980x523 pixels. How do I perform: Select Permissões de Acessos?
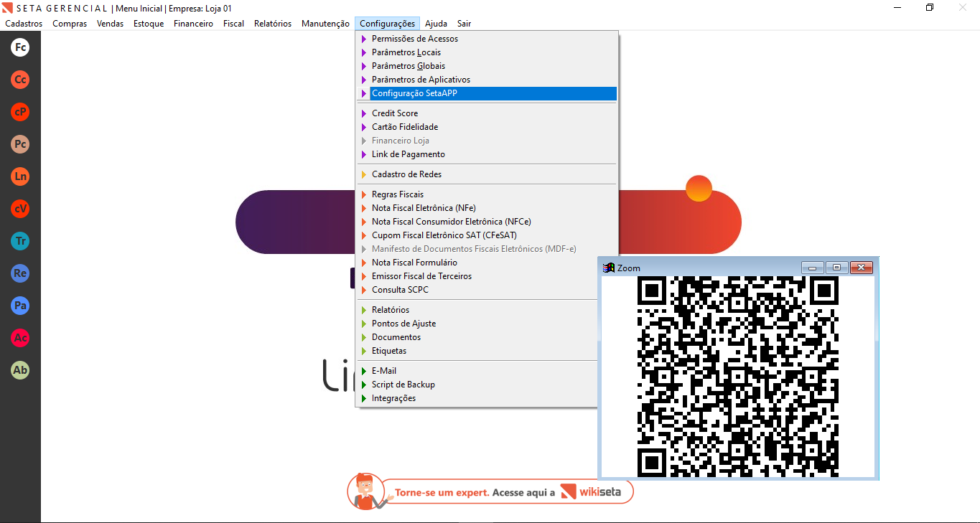pyautogui.click(x=487, y=39)
